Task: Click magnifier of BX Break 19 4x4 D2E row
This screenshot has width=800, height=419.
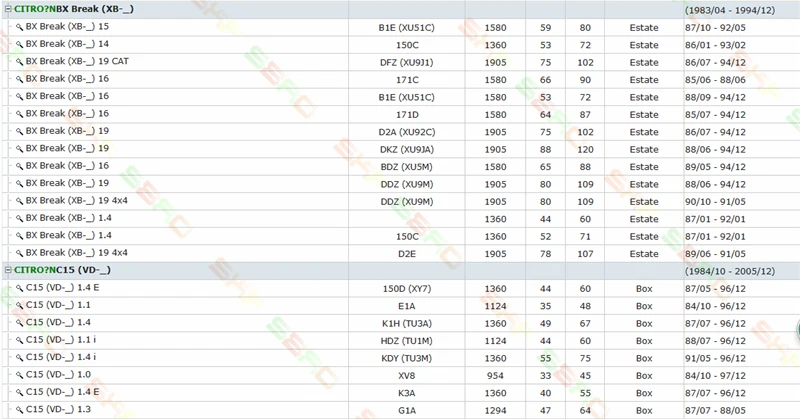Action: [19, 253]
